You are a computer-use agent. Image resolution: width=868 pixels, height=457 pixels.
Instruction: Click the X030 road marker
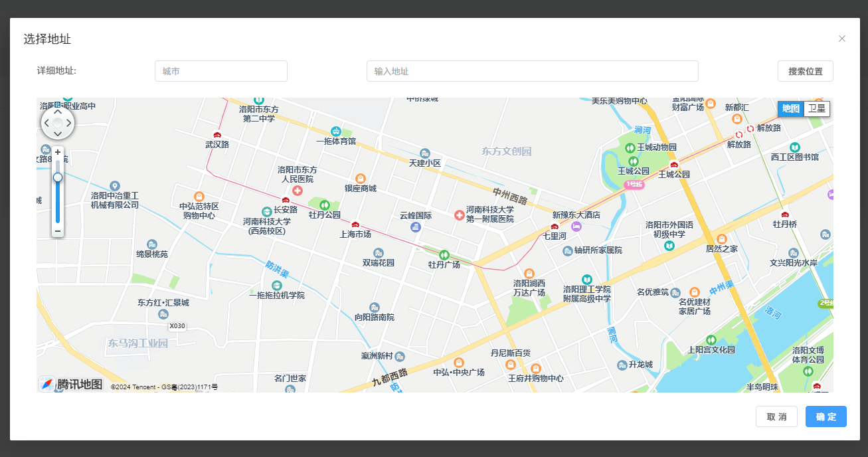177,326
